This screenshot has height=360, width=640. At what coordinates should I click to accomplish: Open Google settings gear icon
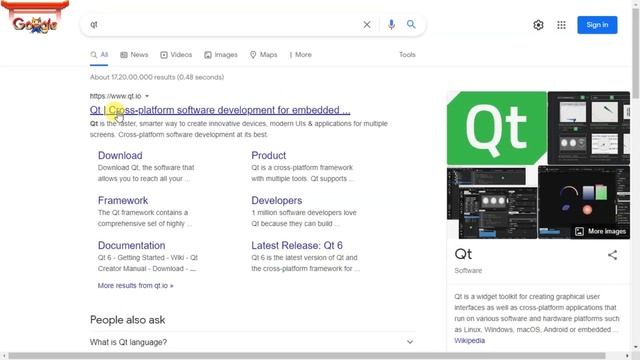pyautogui.click(x=538, y=25)
